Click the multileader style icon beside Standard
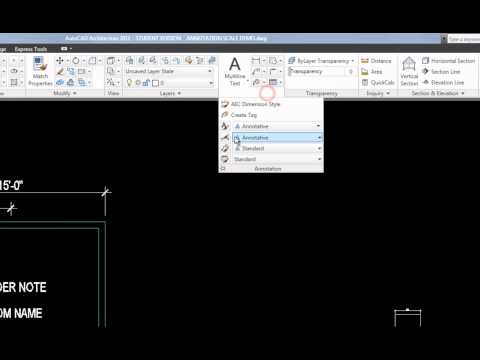The image size is (480, 360). (225, 148)
